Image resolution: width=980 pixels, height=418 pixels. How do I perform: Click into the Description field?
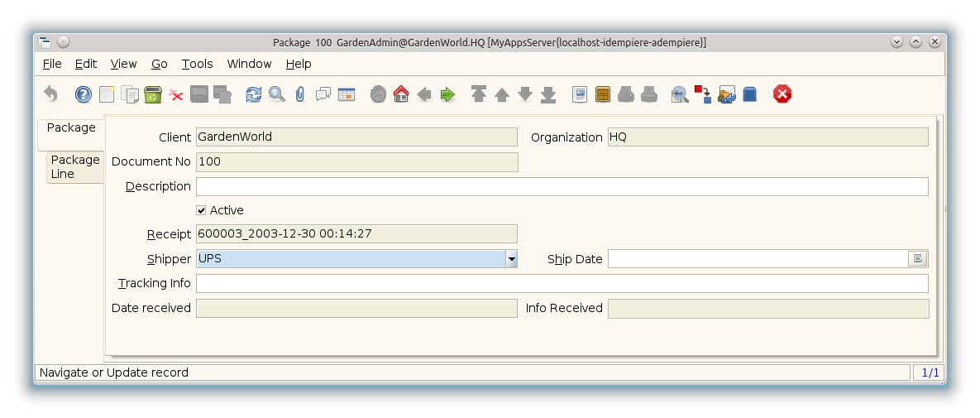click(562, 186)
